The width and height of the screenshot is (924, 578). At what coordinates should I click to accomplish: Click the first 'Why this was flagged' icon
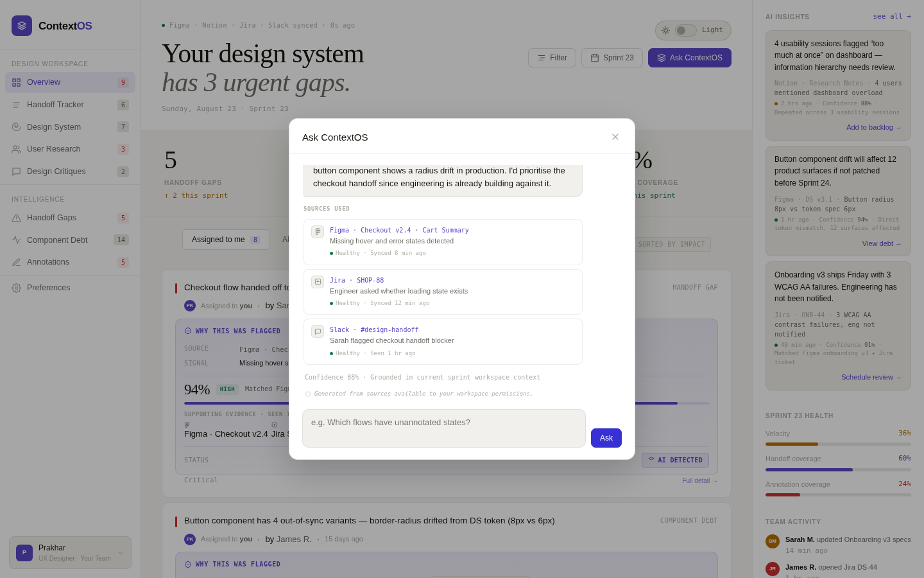pyautogui.click(x=188, y=331)
